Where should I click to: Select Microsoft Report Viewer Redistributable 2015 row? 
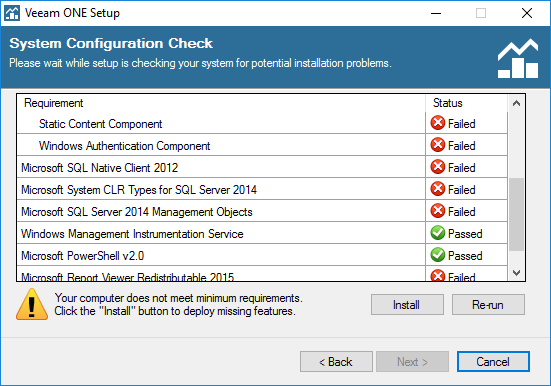point(262,274)
